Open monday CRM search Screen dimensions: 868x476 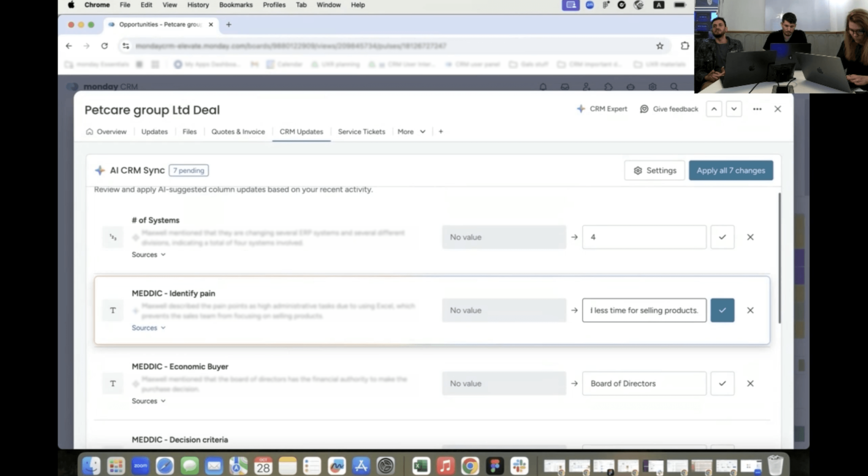[674, 87]
